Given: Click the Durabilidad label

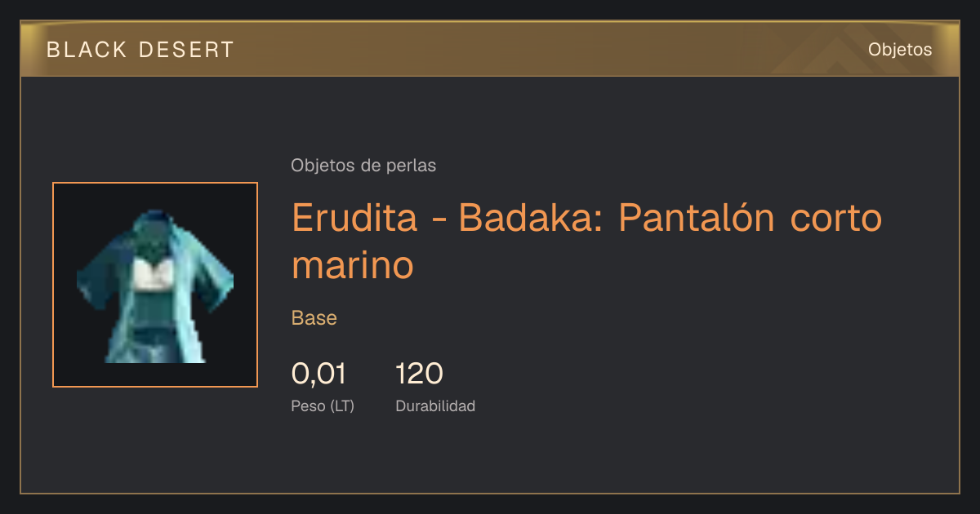Looking at the screenshot, I should 435,405.
